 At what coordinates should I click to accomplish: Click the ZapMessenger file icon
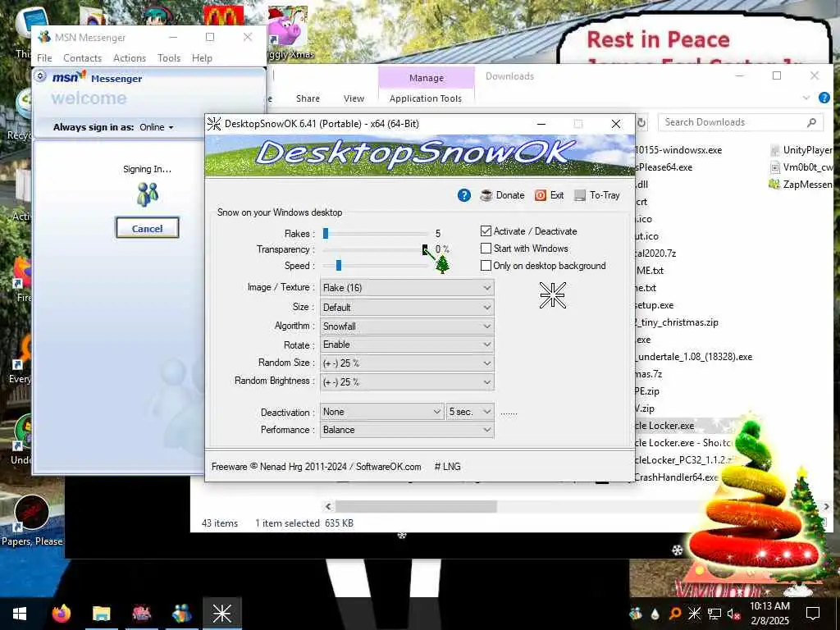(x=774, y=185)
